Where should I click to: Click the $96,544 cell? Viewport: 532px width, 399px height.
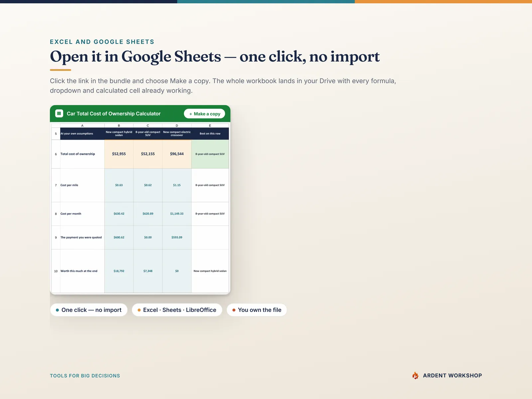[x=177, y=154]
